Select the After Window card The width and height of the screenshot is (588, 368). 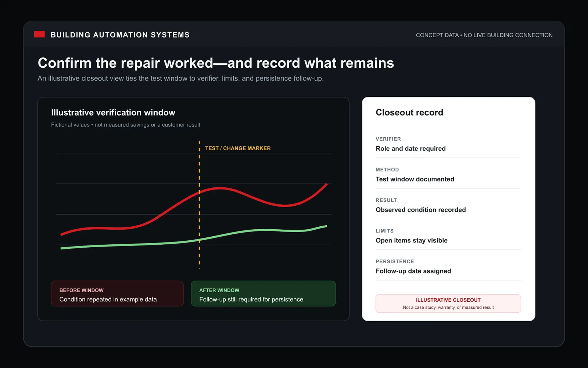click(x=263, y=294)
